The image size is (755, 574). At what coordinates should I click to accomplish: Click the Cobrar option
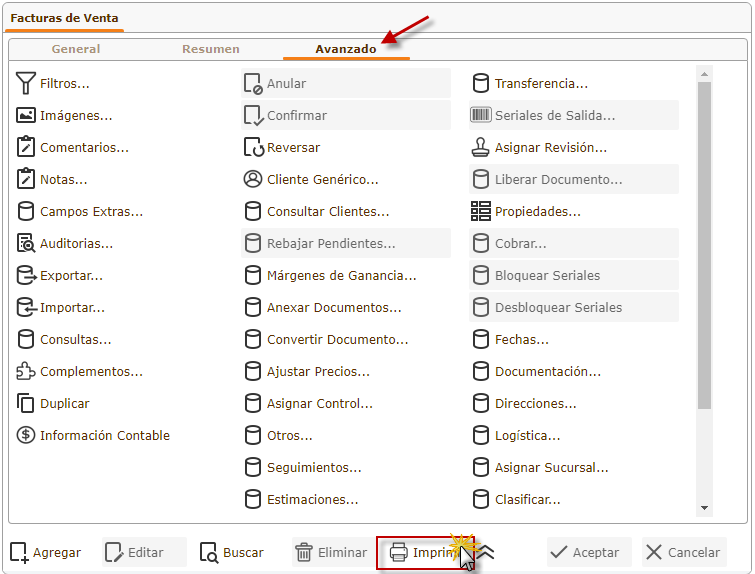point(574,243)
